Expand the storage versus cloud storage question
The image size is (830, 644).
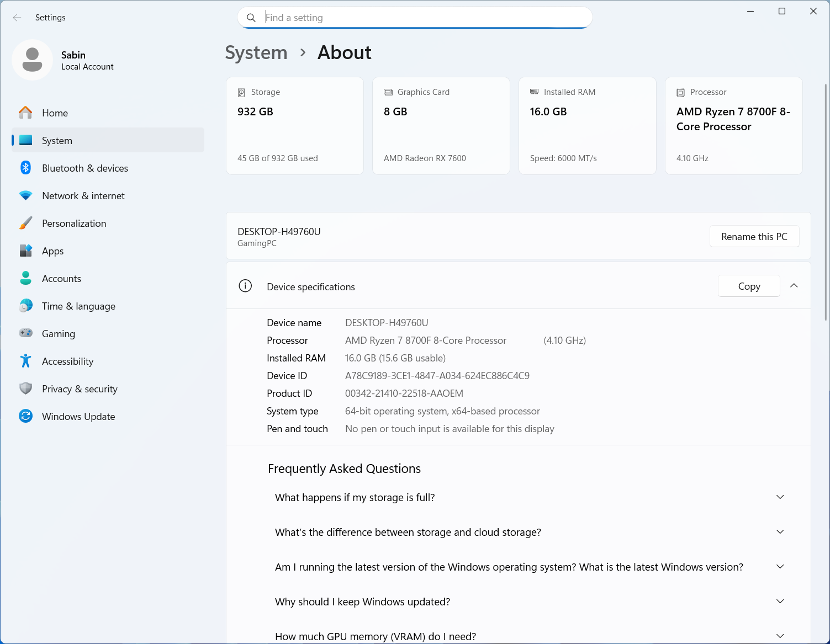pyautogui.click(x=780, y=532)
